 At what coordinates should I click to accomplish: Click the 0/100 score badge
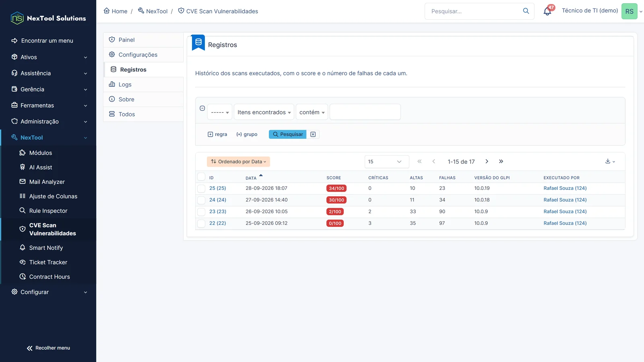(x=335, y=223)
